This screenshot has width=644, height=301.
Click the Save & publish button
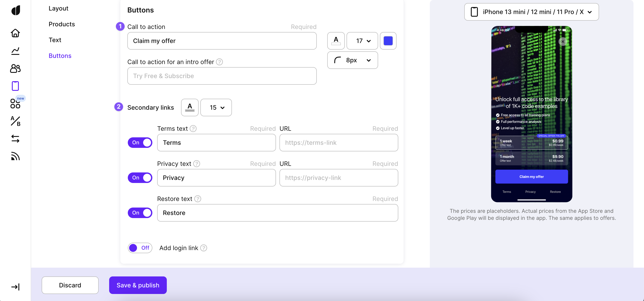[138, 285]
